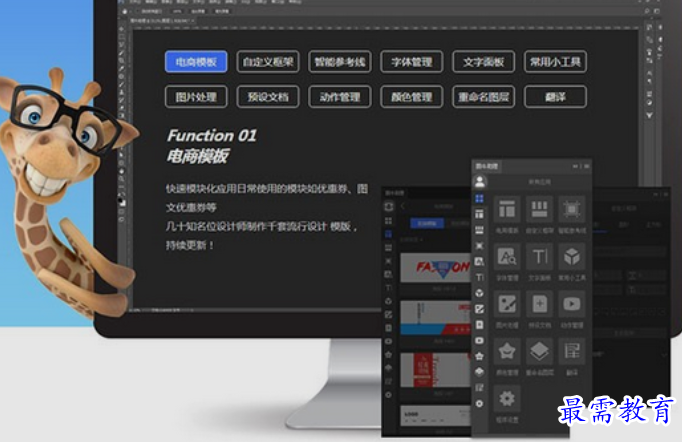Choose the LOGO template thumbnail
682x442 pixels.
click(435, 415)
